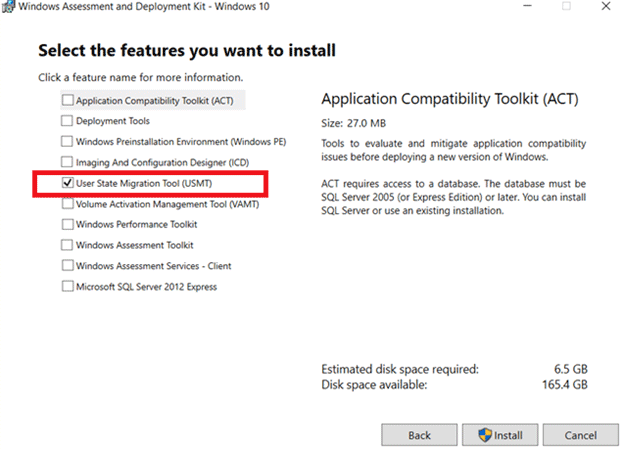Check Imaging And Configuration Designer box
Viewport: 620px width, 450px height.
(67, 162)
